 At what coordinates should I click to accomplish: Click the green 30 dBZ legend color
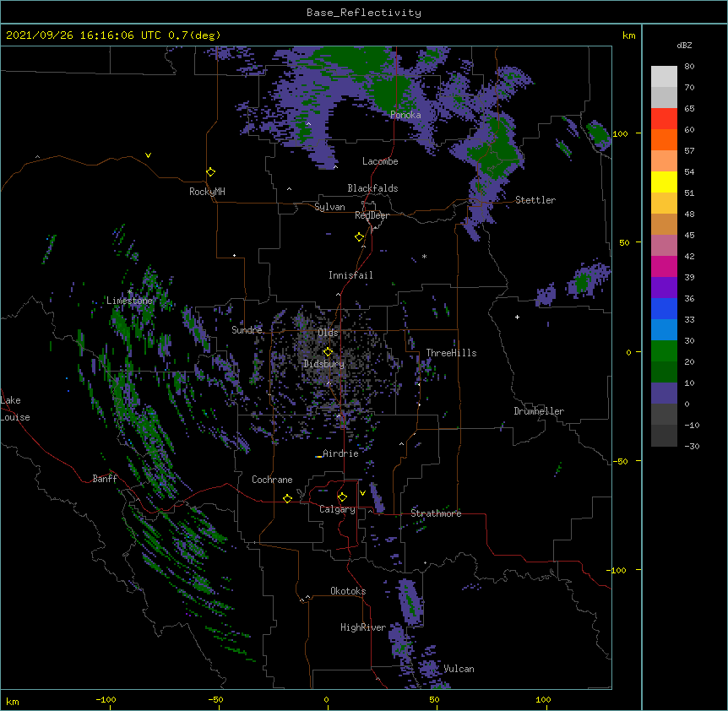pos(664,351)
